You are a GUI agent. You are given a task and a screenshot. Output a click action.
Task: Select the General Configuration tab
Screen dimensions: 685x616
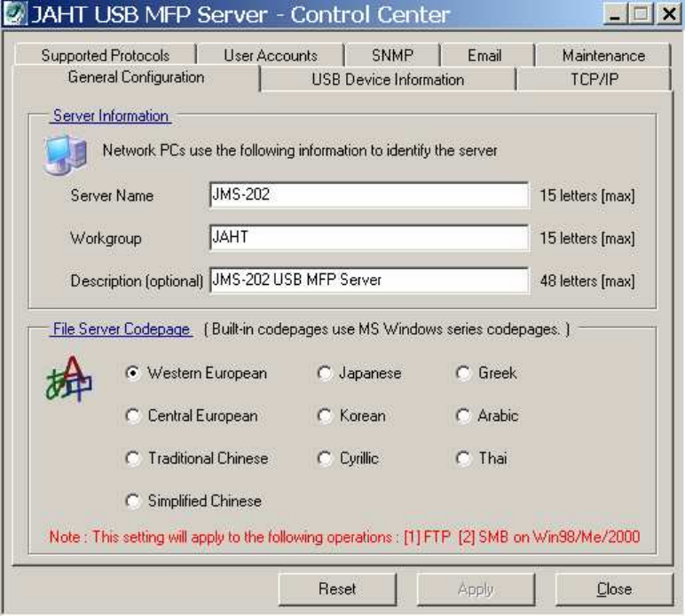pyautogui.click(x=137, y=77)
